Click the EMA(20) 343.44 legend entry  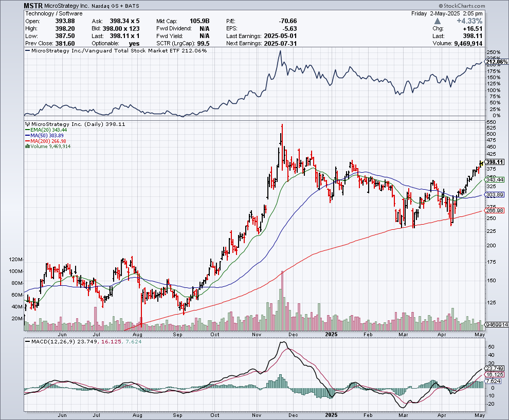pos(46,130)
